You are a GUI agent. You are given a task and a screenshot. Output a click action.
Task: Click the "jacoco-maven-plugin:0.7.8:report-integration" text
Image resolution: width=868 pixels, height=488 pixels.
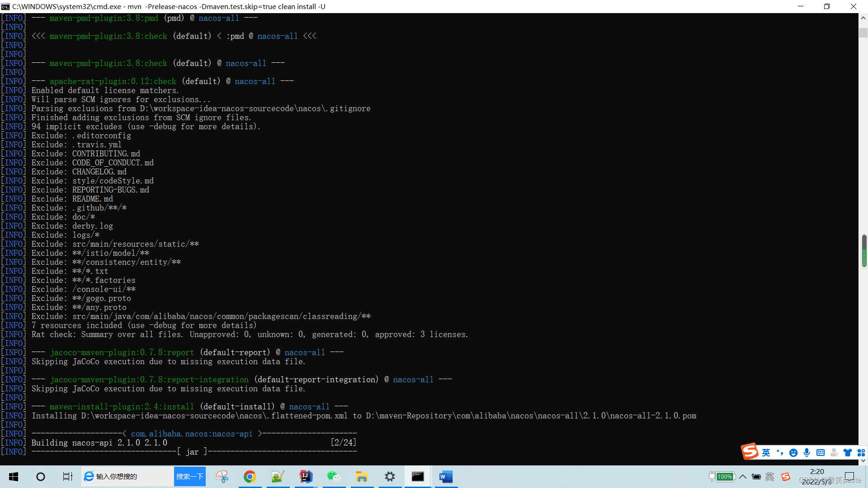point(149,380)
